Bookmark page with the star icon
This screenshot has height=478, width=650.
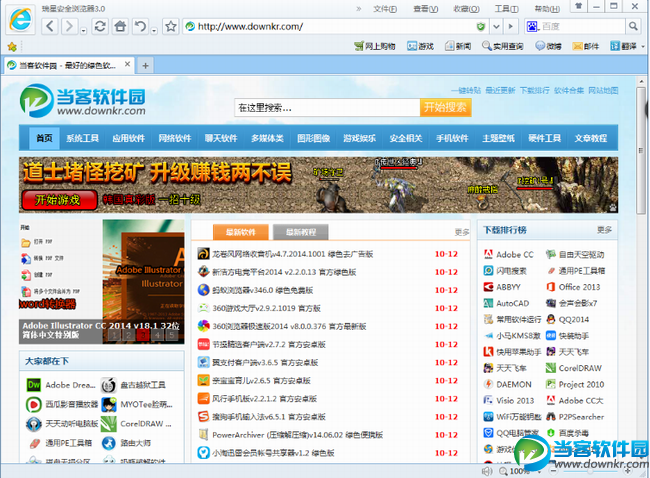171,27
